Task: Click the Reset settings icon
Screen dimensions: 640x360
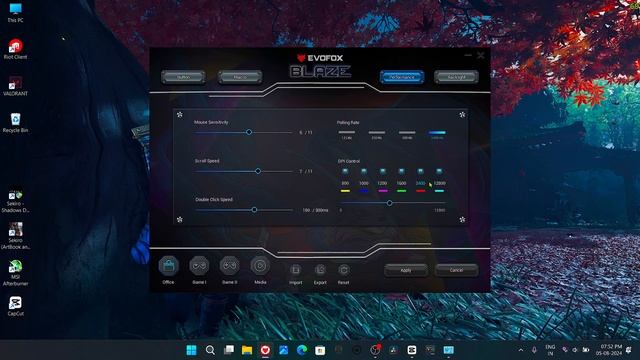Action: click(x=344, y=270)
